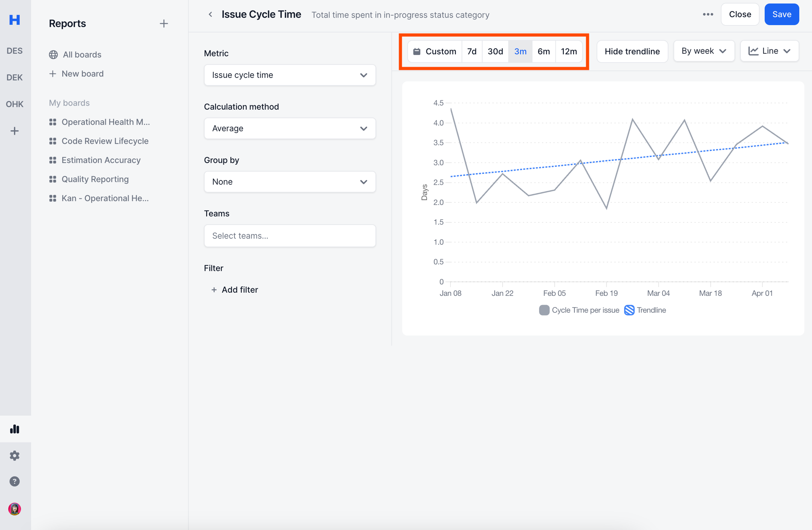812x530 pixels.
Task: Open the Average calculation method dropdown
Action: 290,128
